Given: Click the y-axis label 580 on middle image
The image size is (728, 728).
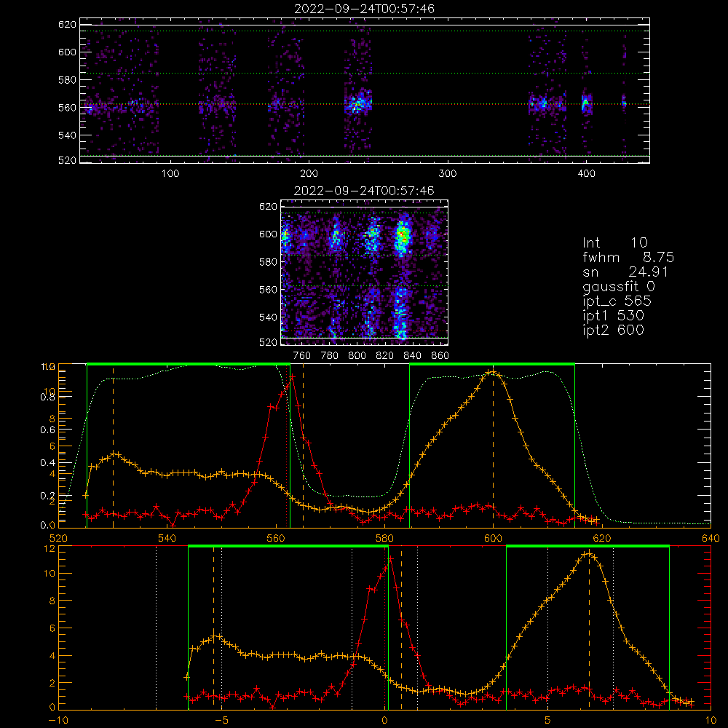Looking at the screenshot, I should [269, 262].
